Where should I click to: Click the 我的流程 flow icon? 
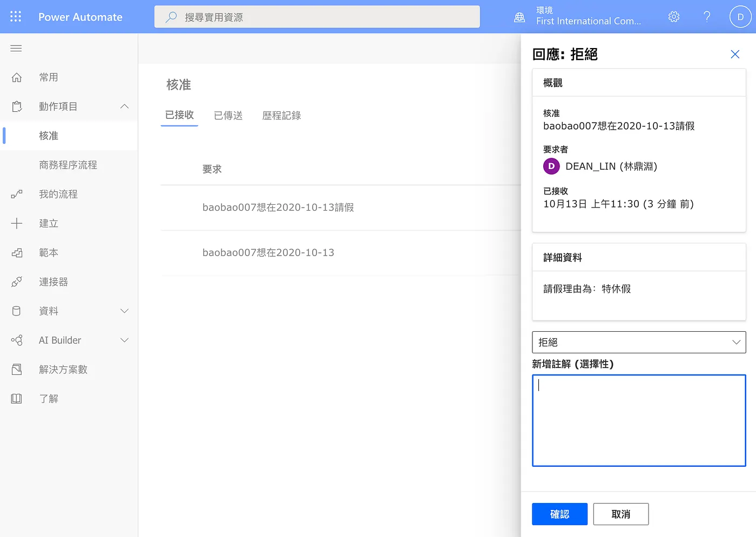coord(17,194)
